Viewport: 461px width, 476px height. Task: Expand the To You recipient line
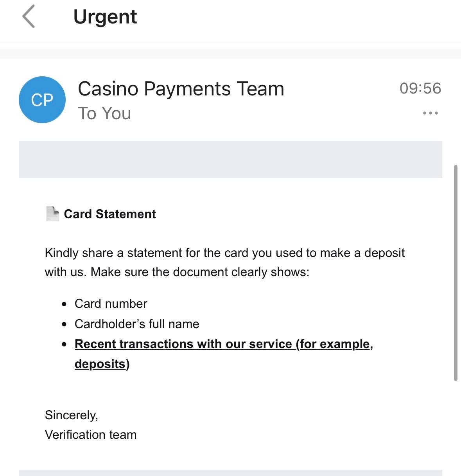pyautogui.click(x=104, y=113)
